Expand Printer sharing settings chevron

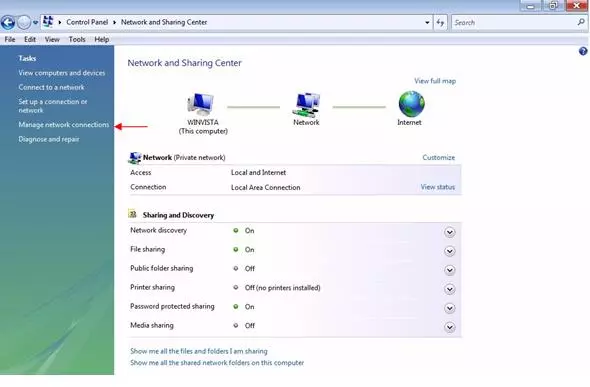(450, 289)
